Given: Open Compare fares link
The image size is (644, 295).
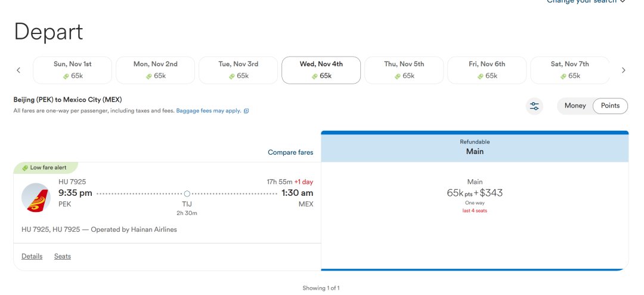Looking at the screenshot, I should (290, 152).
